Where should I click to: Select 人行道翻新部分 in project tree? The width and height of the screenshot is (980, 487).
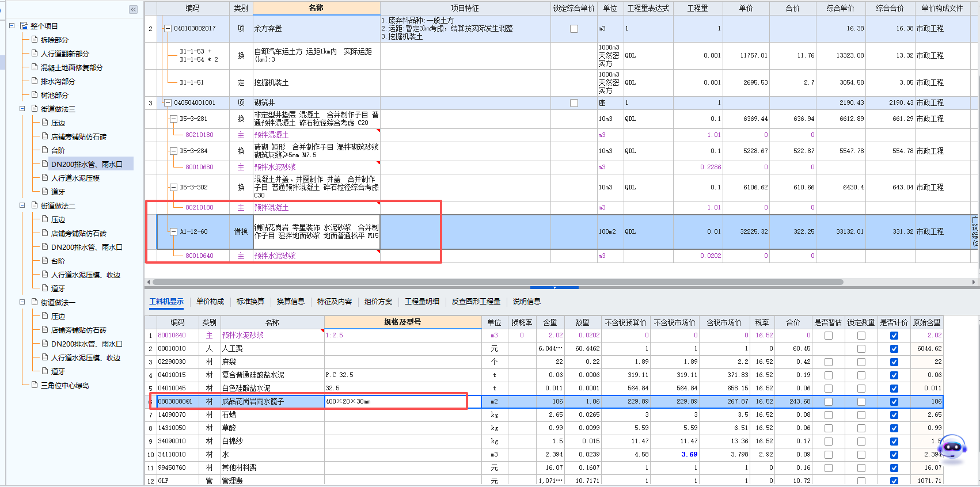[64, 54]
